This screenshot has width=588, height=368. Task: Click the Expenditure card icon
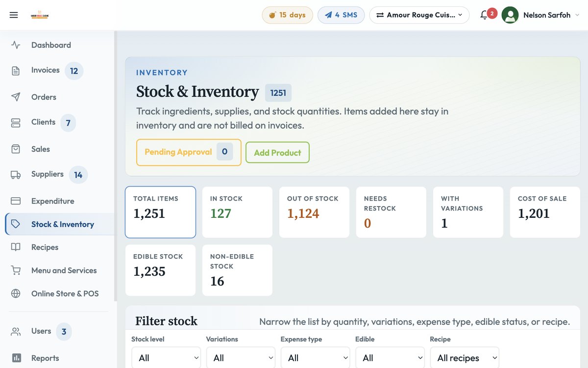[x=16, y=201]
